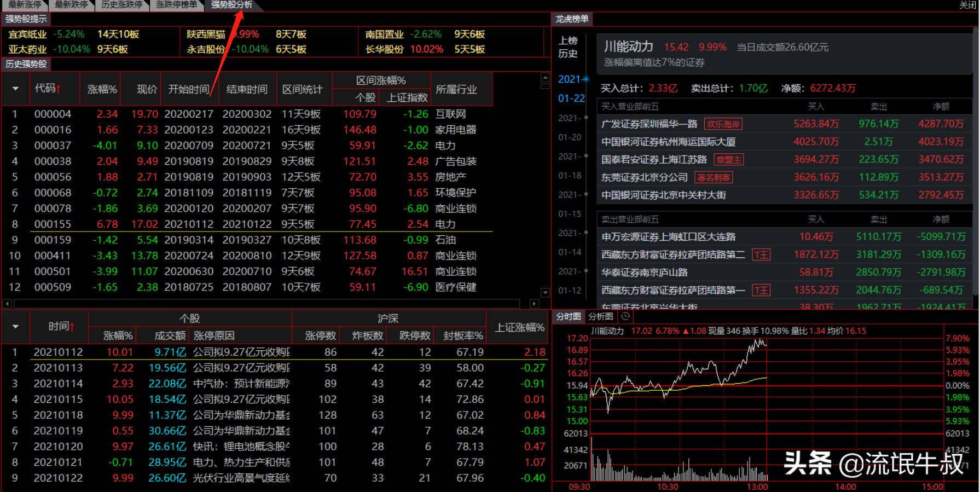Click 永吉股份 in 强势股提示
The height and width of the screenshot is (492, 980).
206,49
